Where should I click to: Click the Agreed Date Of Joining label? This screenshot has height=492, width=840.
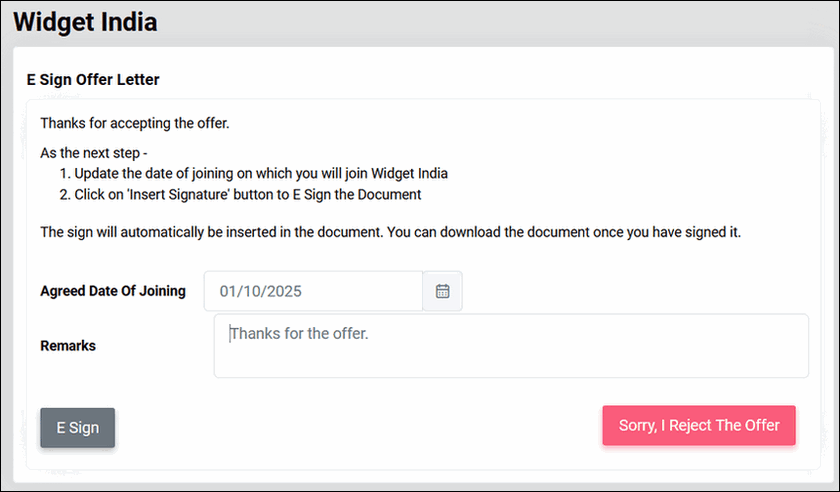[113, 292]
